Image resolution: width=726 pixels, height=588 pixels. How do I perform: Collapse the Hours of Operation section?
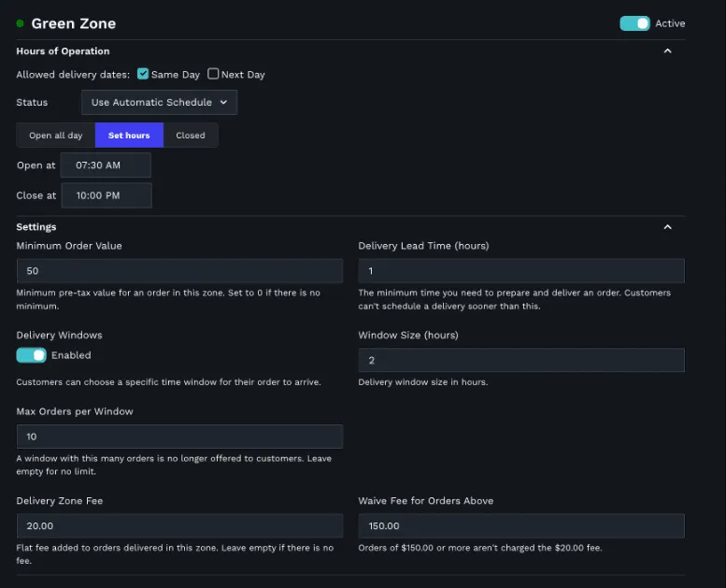click(667, 51)
